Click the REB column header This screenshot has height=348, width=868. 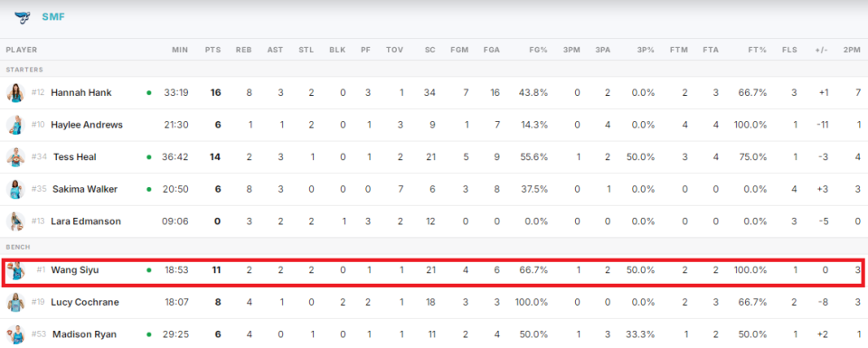click(243, 50)
